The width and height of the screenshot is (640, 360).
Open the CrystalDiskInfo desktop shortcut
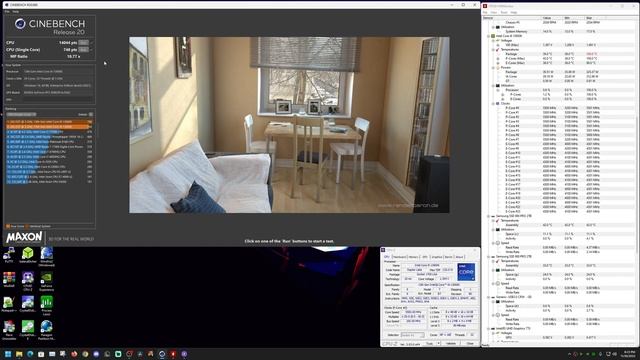[x=28, y=304]
